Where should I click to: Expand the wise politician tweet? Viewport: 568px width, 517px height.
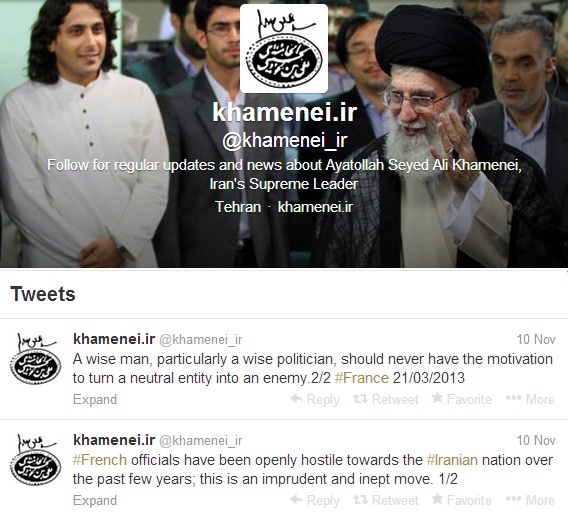coord(95,400)
